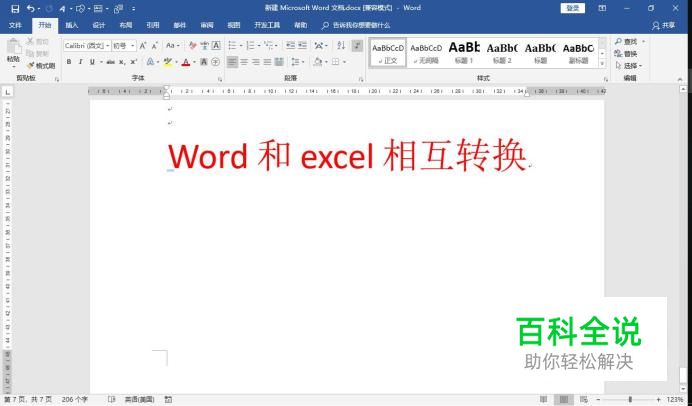
Task: Open the numbered list dropdown arrow
Action: (x=259, y=45)
